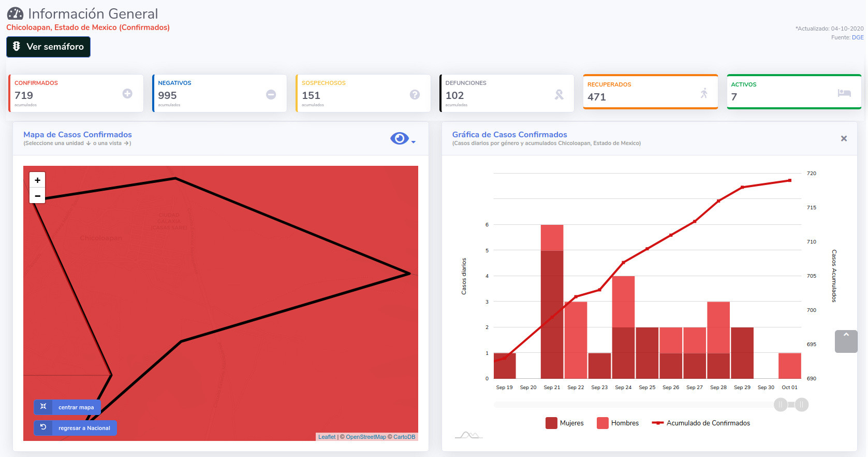
Task: Click the Sep 28 bar in chart
Action: (x=718, y=340)
